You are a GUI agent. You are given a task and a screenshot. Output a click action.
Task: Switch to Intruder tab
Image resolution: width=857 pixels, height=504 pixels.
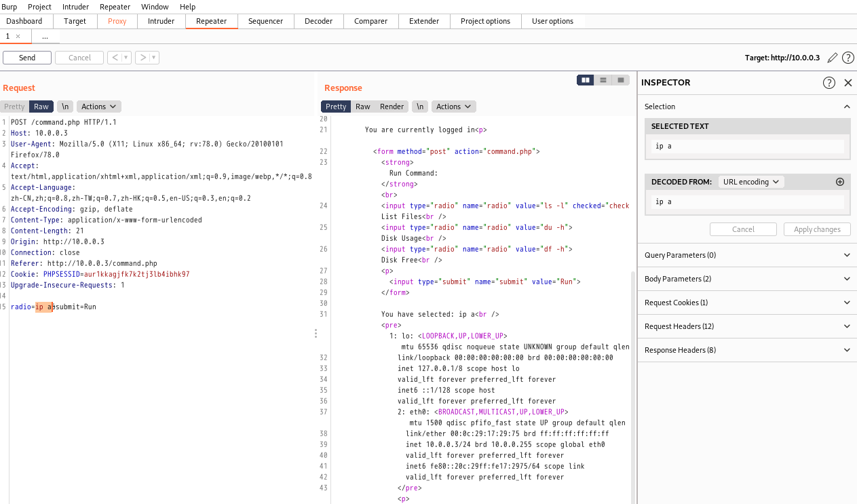pyautogui.click(x=161, y=21)
